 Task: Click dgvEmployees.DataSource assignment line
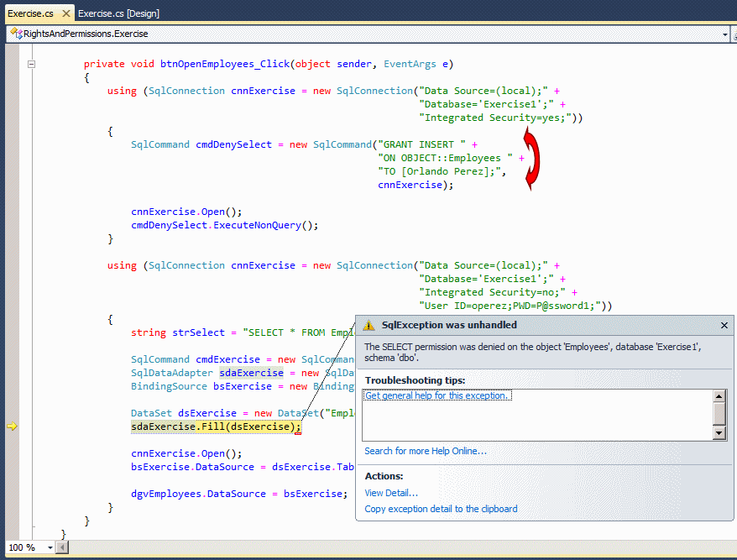239,494
